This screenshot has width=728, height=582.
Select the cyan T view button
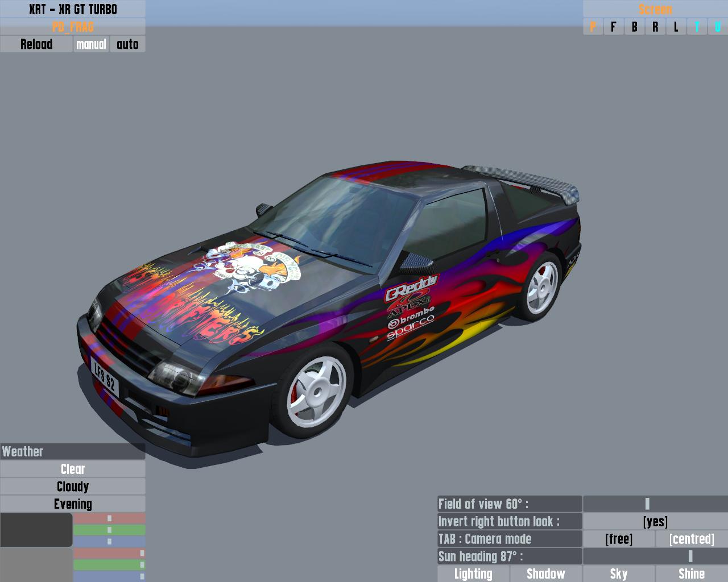point(697,27)
